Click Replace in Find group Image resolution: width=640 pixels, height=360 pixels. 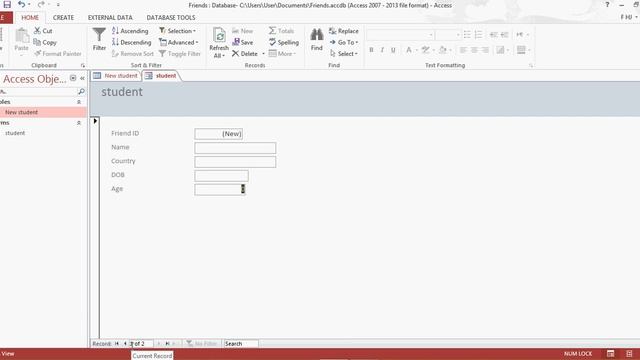click(x=344, y=31)
